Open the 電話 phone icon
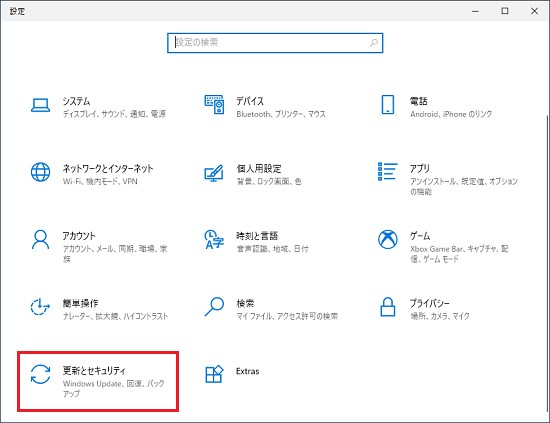 tap(388, 105)
